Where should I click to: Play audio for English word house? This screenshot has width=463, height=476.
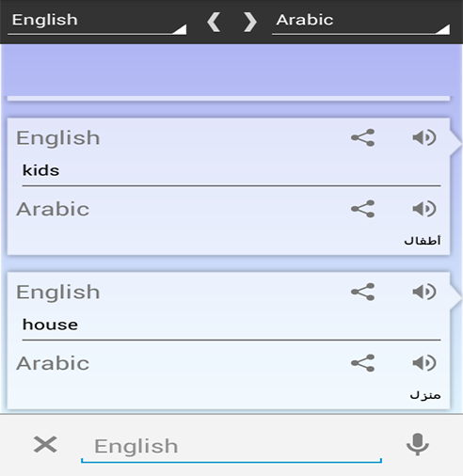(424, 292)
